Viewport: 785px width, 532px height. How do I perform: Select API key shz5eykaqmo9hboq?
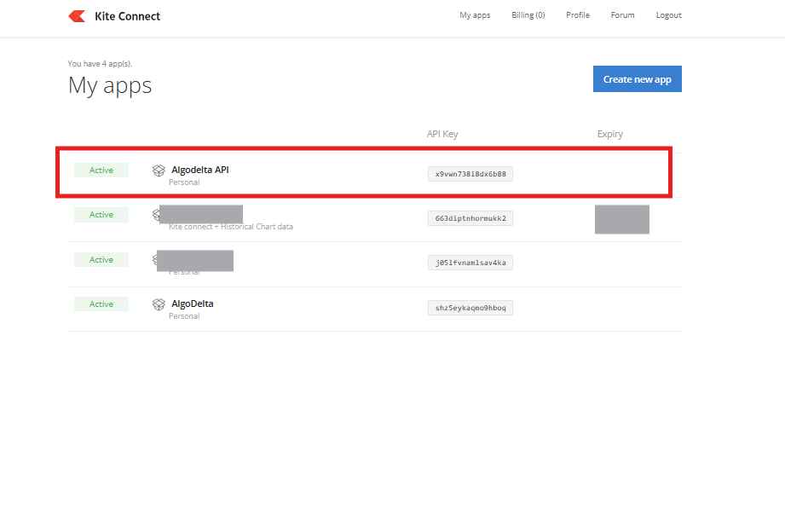470,308
